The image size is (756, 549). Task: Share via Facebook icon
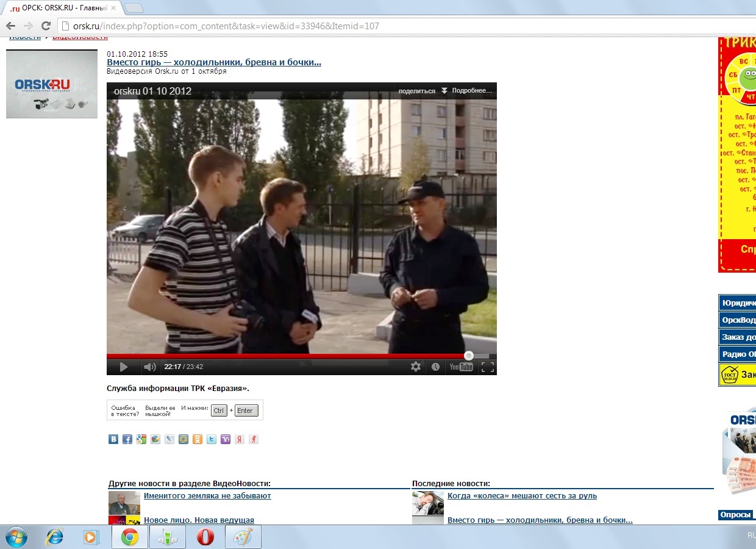tap(127, 439)
